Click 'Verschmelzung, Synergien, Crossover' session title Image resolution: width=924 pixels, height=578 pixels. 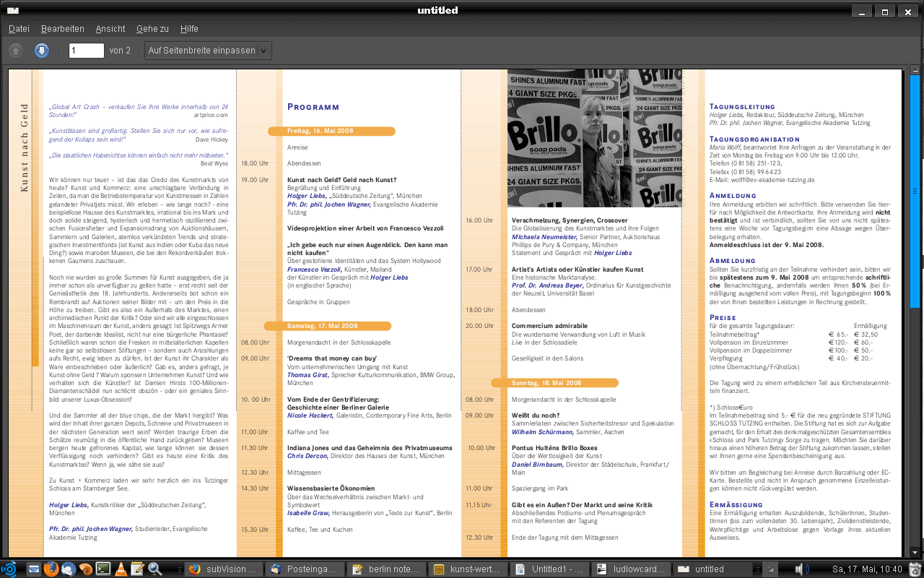coord(570,220)
